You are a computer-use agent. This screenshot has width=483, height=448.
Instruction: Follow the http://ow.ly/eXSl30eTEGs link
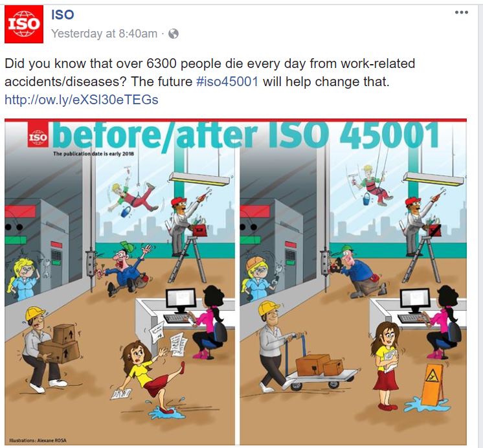click(82, 100)
